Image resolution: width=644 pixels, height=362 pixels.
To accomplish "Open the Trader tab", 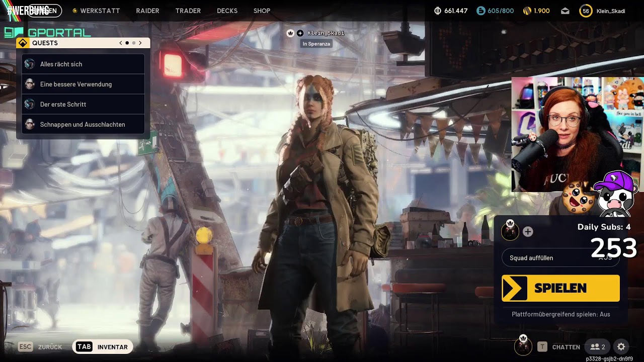I will [x=188, y=11].
